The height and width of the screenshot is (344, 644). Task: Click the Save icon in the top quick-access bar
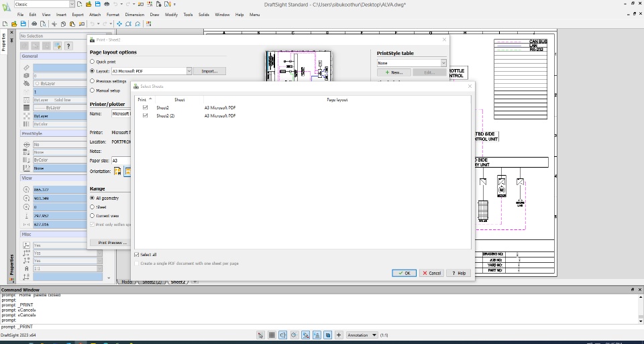(98, 4)
